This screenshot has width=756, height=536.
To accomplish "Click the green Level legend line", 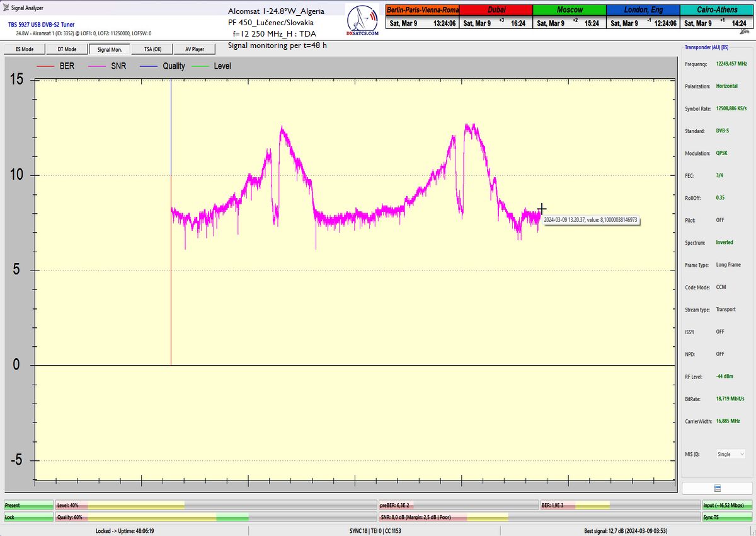I will coord(200,66).
